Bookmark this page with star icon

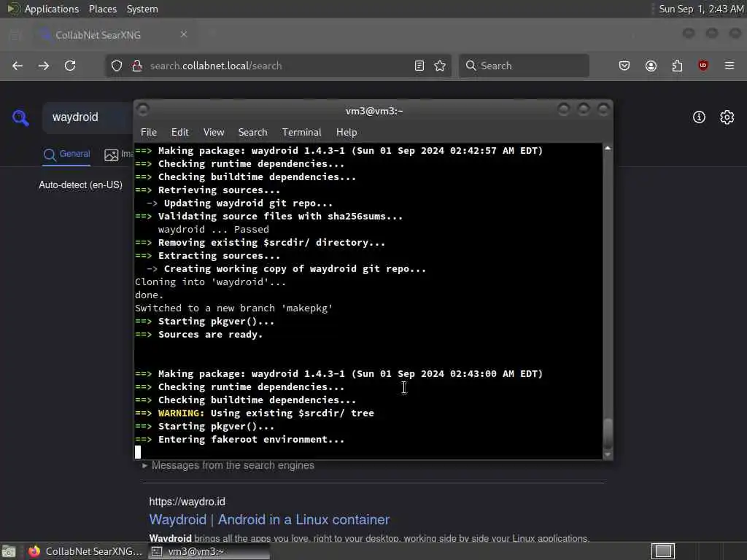tap(440, 66)
